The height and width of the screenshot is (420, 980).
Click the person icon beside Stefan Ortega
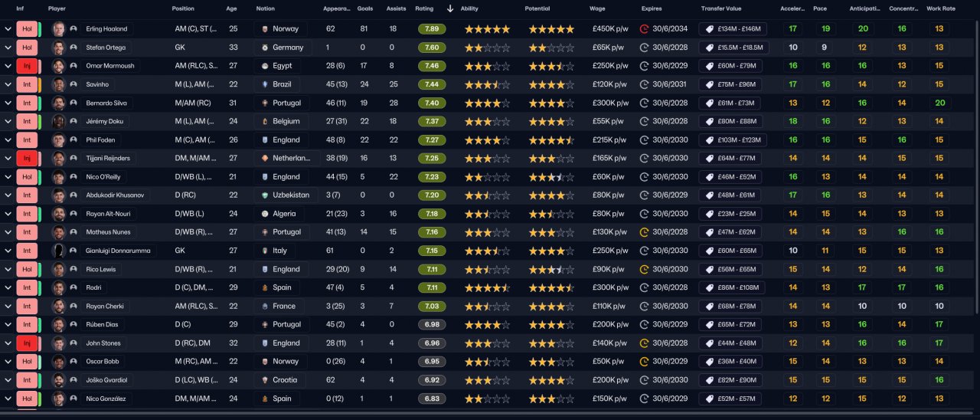click(73, 48)
